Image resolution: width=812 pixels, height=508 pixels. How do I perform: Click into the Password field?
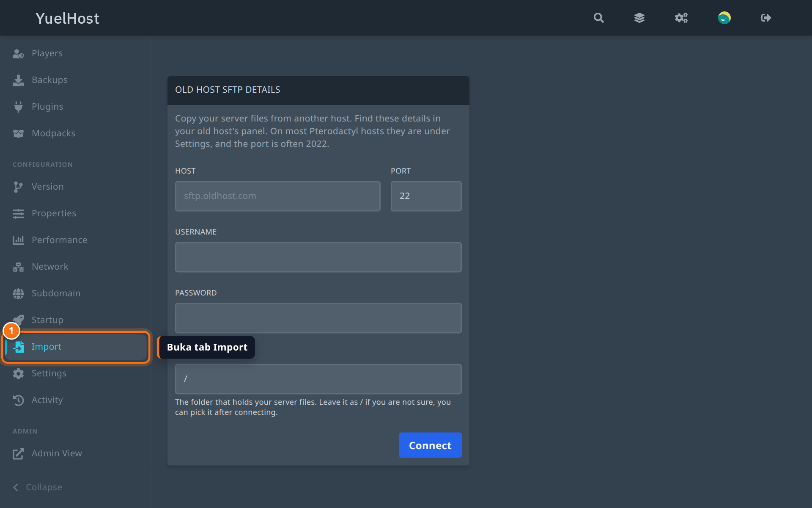pos(318,318)
